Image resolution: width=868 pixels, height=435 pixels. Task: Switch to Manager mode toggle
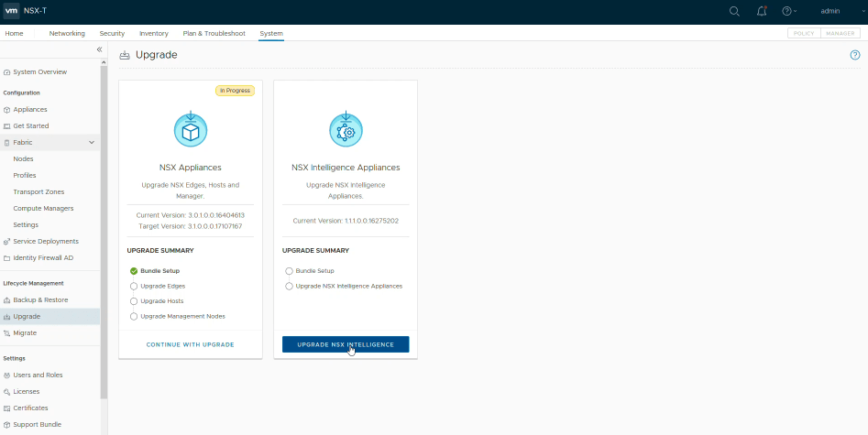point(841,34)
